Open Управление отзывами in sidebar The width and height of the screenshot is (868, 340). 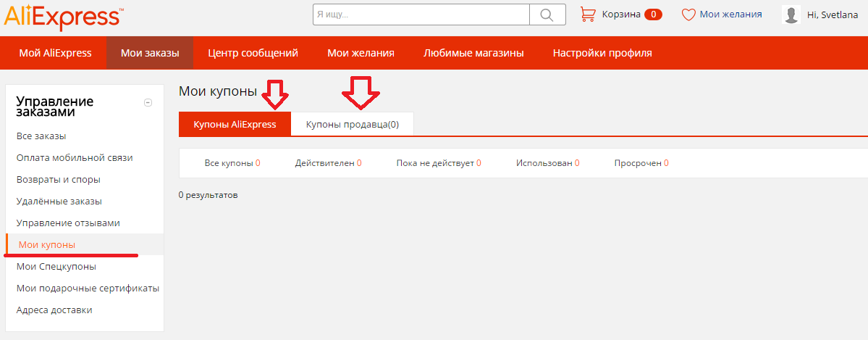click(x=68, y=223)
